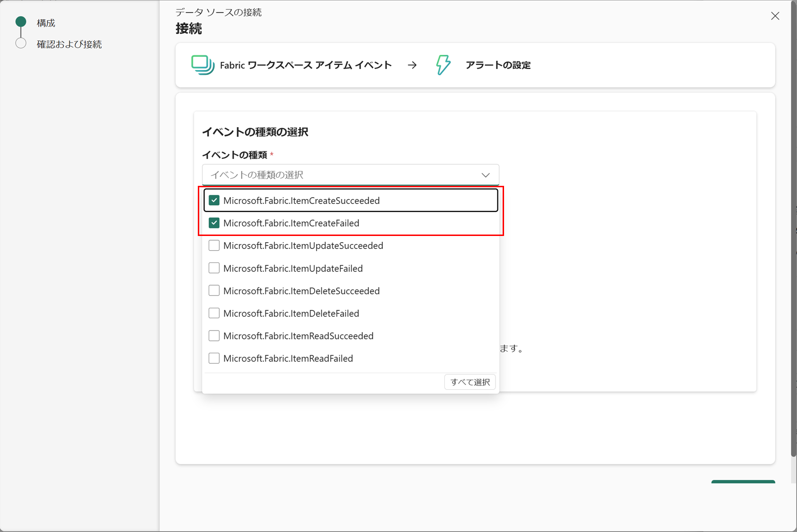Click the データ ソースの接続 breadcrumb text
Screen dimensions: 797x532
(x=219, y=12)
